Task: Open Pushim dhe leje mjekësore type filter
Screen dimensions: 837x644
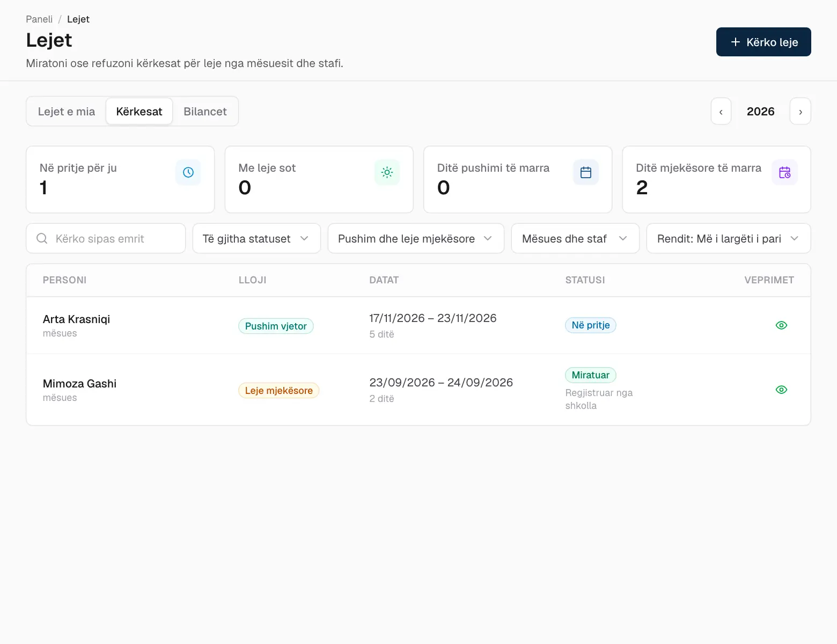Action: [416, 238]
